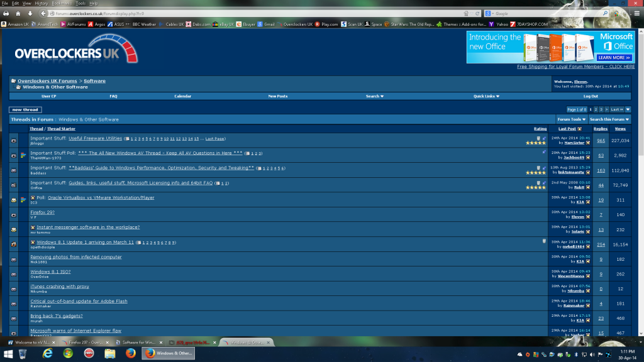Screen dimensions: 644x362
Task: Open the search engine selector dropdown
Action: coord(489,14)
